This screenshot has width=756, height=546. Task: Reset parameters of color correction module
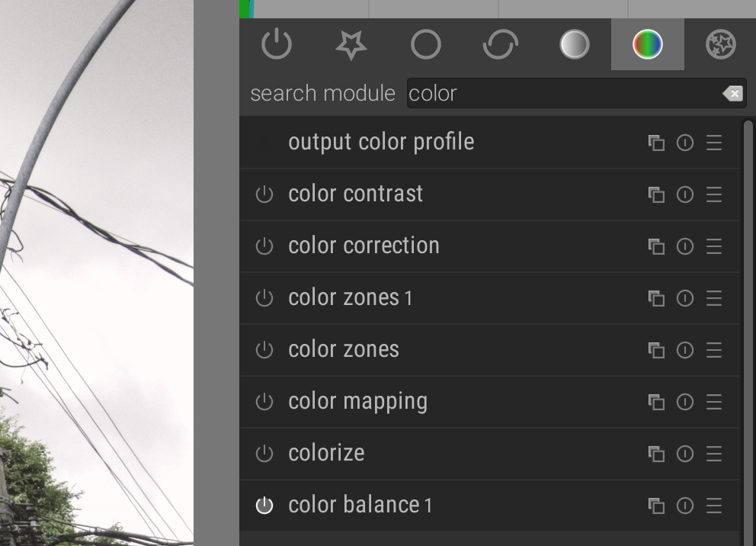[685, 246]
